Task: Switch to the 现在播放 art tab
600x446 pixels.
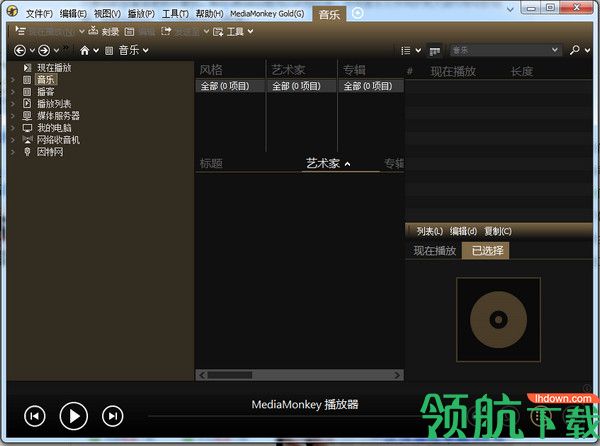Action: [x=435, y=251]
